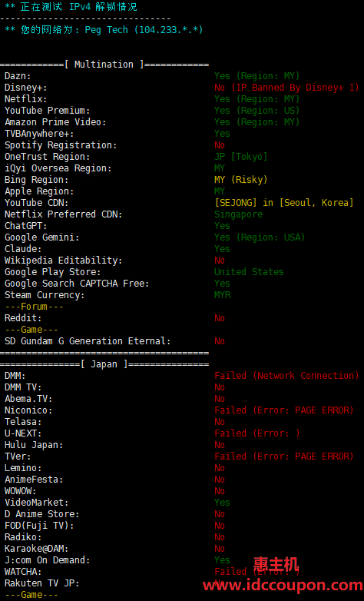This screenshot has width=364, height=601.
Task: Select the Reddit row label
Action: [23, 318]
